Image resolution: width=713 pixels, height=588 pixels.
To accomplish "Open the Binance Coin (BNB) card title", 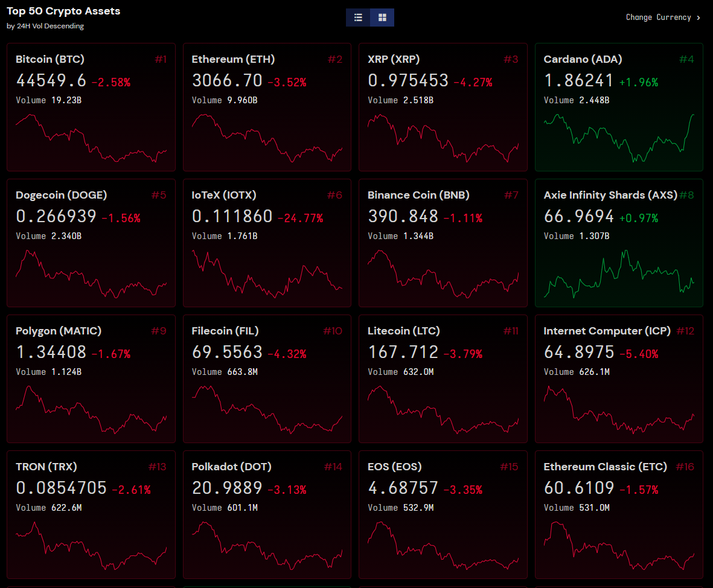I will [418, 195].
